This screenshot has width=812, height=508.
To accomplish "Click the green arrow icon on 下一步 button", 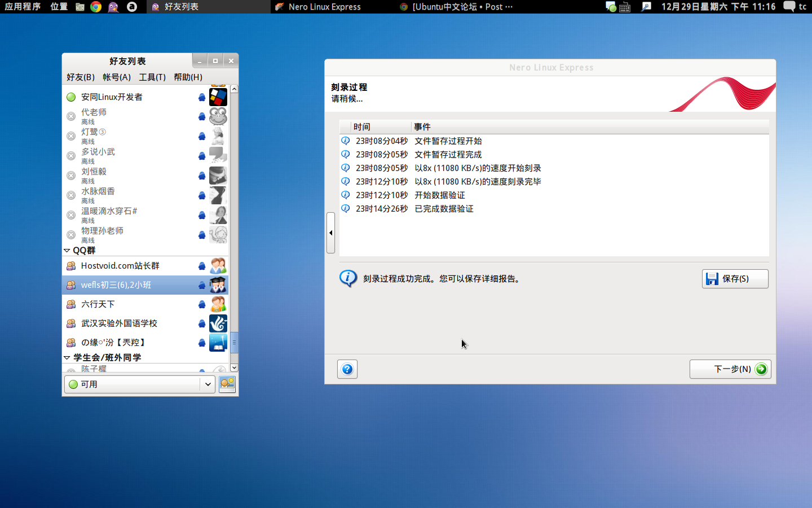I will 761,369.
